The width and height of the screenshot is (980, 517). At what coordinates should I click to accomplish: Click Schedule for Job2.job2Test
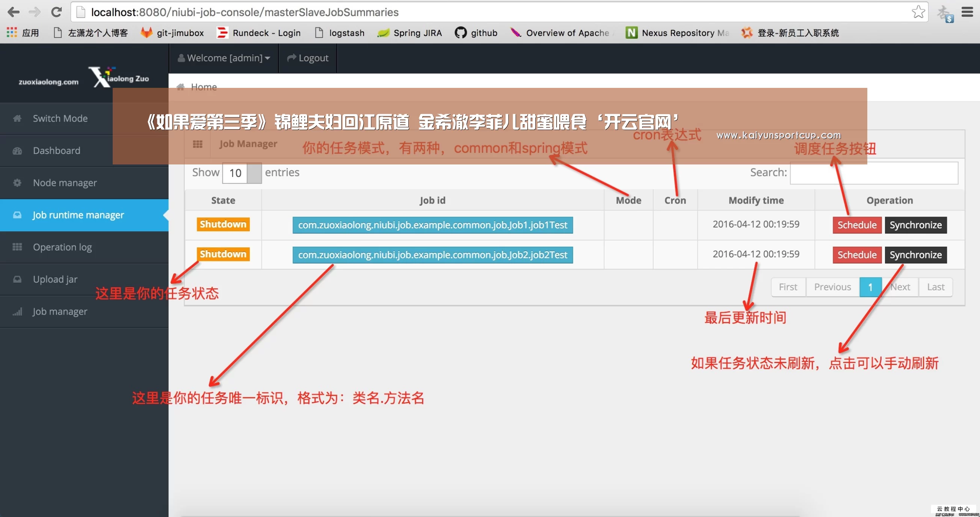pos(857,255)
